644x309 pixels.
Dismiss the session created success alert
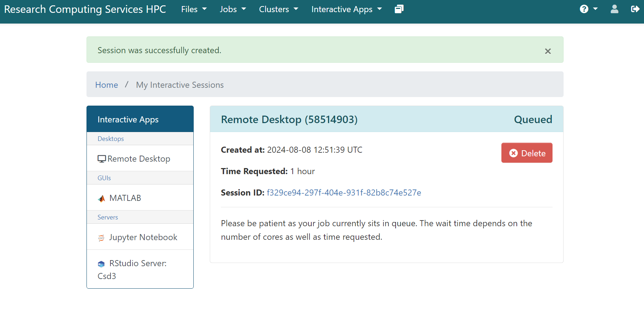point(548,51)
